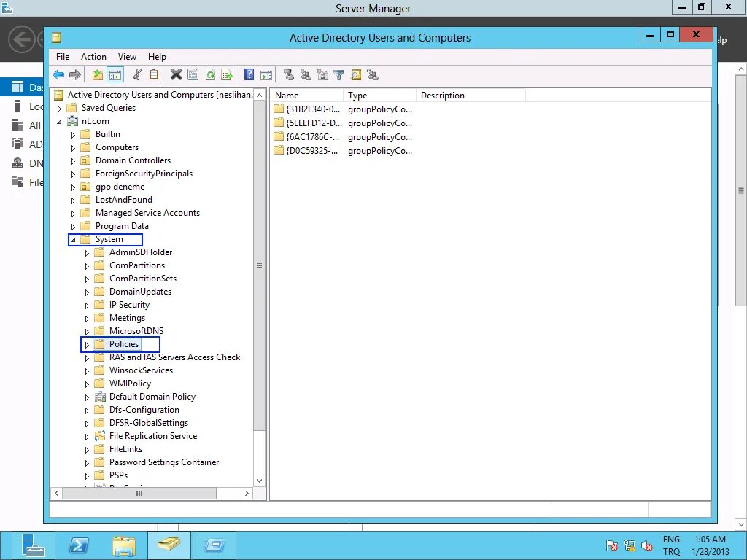Image resolution: width=747 pixels, height=560 pixels.
Task: Open the Action menu
Action: pos(93,57)
